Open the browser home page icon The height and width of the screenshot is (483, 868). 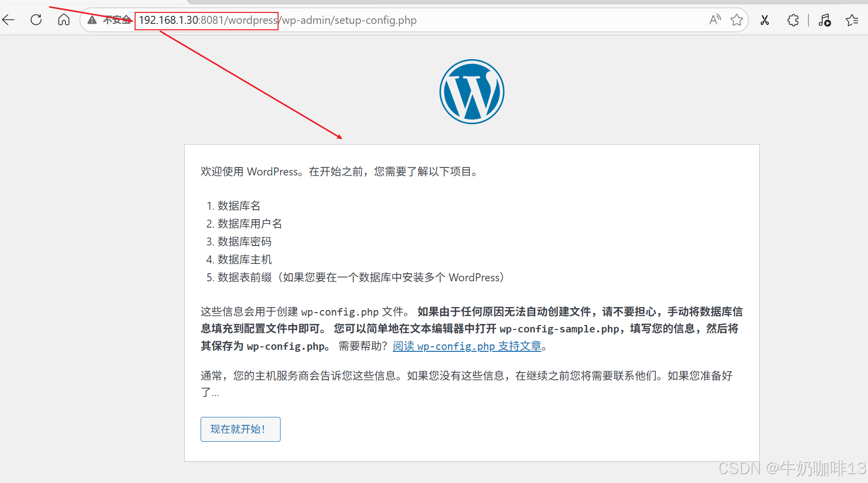coord(64,20)
